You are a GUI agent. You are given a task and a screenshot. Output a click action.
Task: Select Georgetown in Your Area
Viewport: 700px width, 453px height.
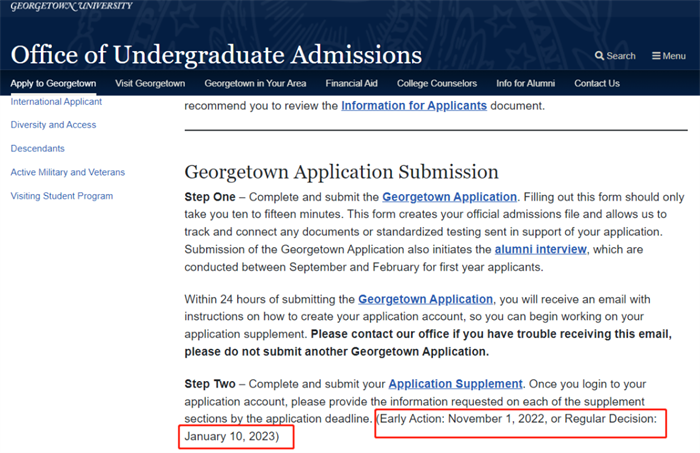pyautogui.click(x=255, y=83)
